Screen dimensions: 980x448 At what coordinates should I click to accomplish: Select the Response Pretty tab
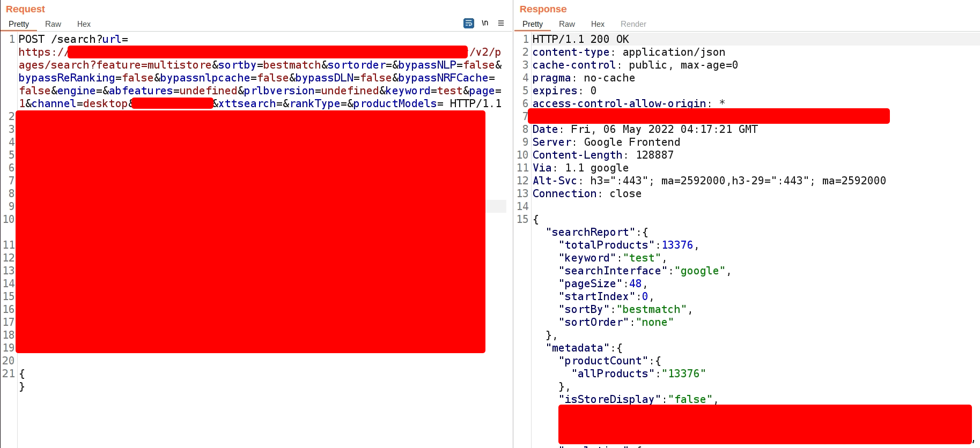533,24
